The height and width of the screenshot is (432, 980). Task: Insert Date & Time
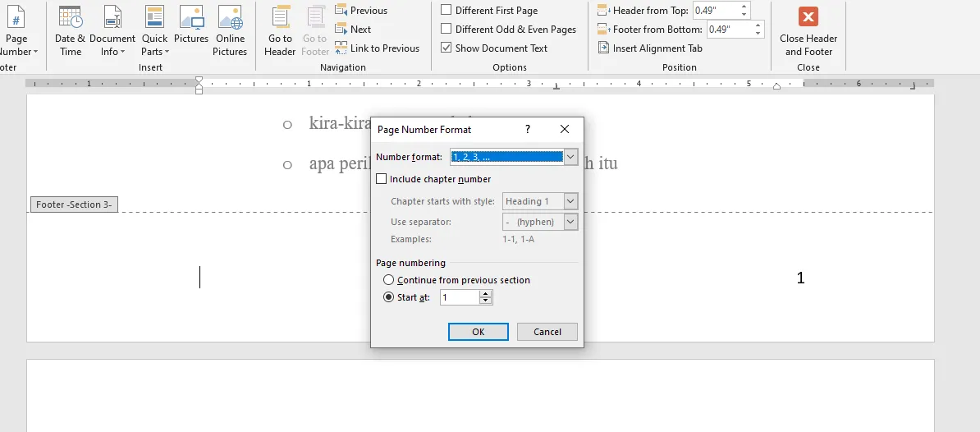[x=70, y=33]
